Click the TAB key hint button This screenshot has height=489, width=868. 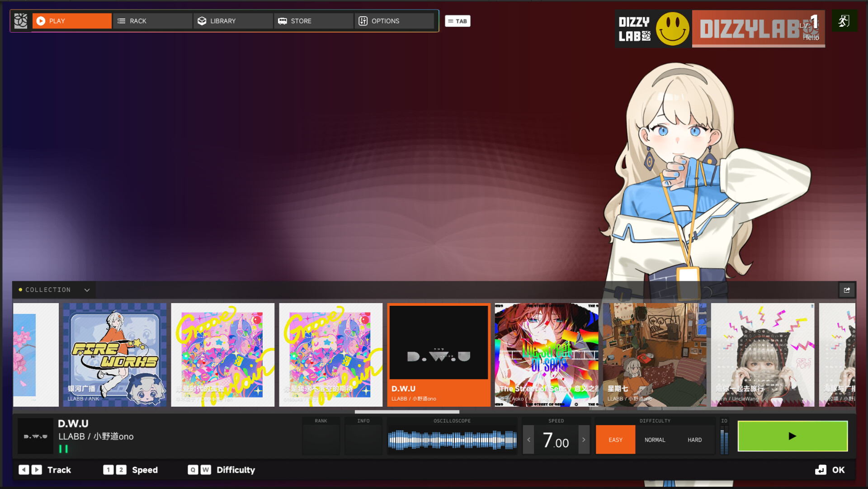point(458,21)
